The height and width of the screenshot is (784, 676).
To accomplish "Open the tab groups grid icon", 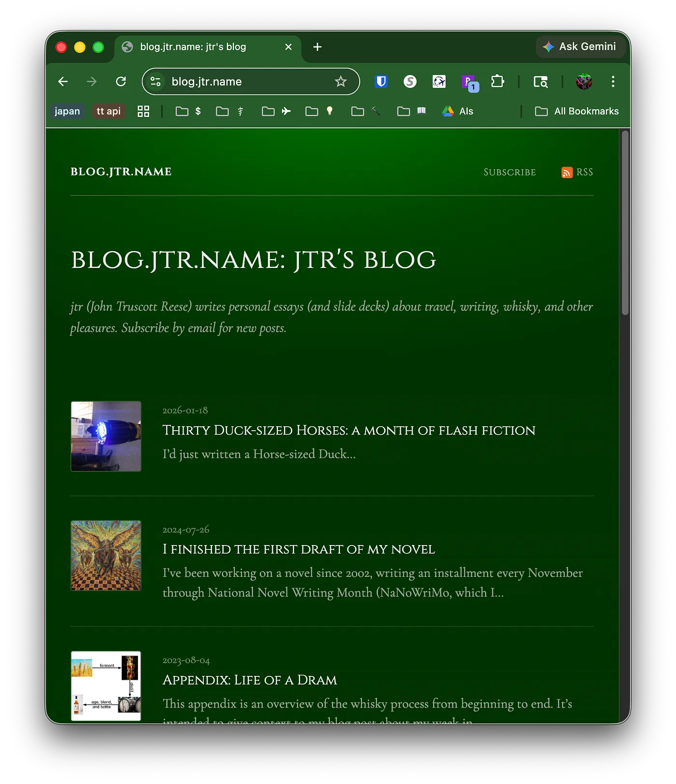I will (143, 112).
